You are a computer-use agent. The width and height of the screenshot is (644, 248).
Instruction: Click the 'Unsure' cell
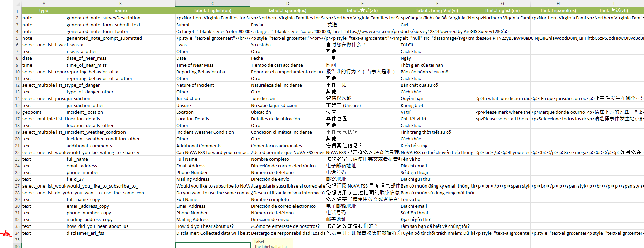click(x=212, y=105)
